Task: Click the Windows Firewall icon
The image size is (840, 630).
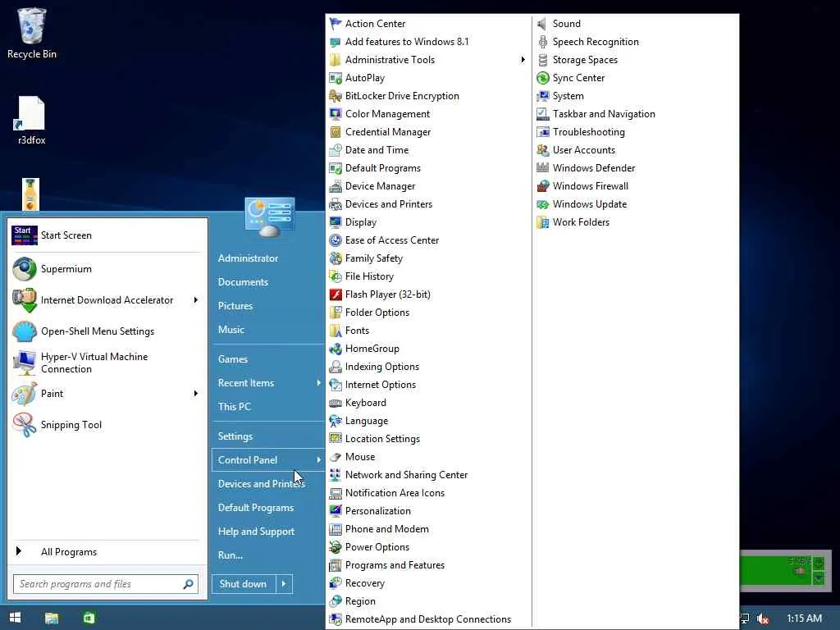Action: click(543, 186)
